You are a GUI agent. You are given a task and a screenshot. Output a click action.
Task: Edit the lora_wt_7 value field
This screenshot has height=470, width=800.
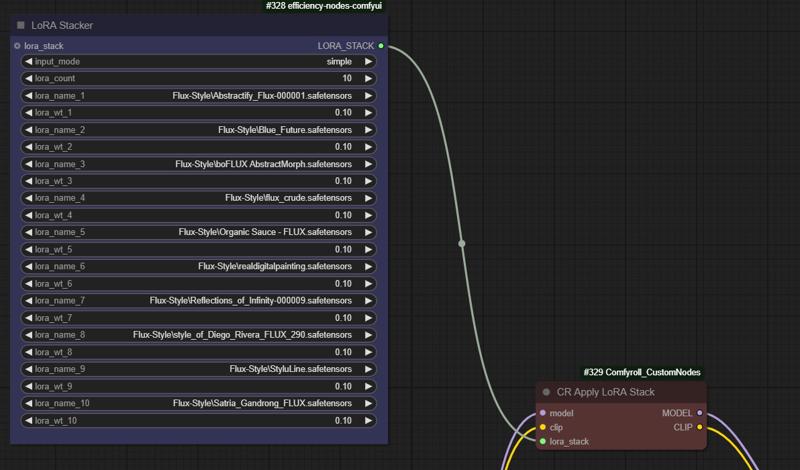(x=198, y=318)
